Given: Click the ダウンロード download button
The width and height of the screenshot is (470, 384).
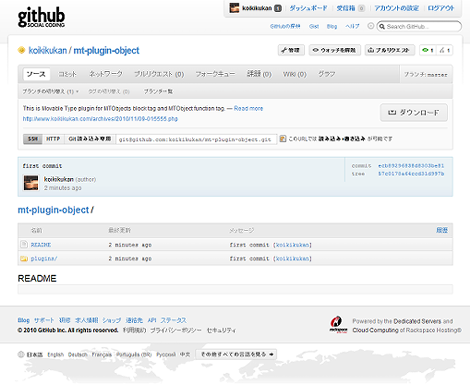Looking at the screenshot, I should pos(414,113).
